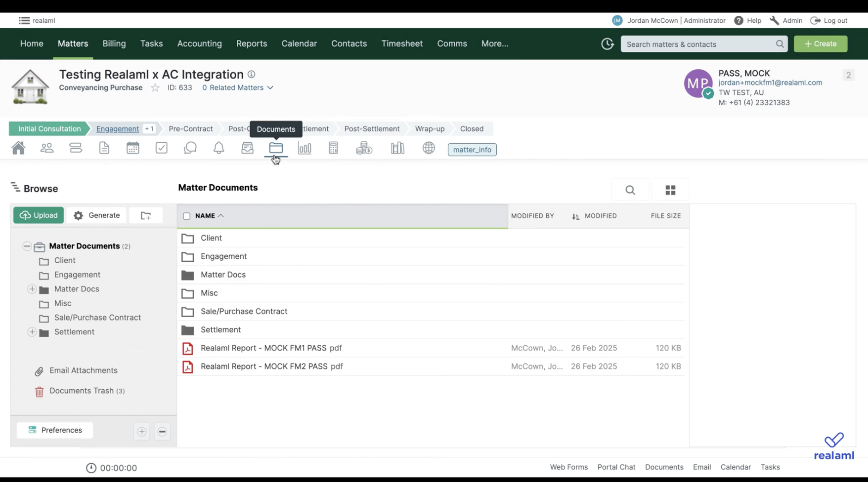Switch to grid view of documents

[670, 190]
